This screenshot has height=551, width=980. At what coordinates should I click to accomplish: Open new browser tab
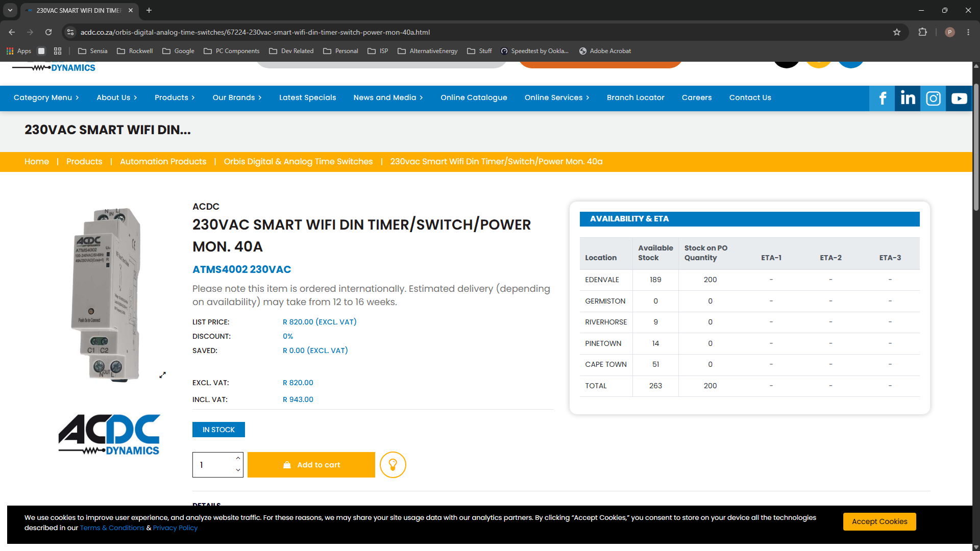149,10
